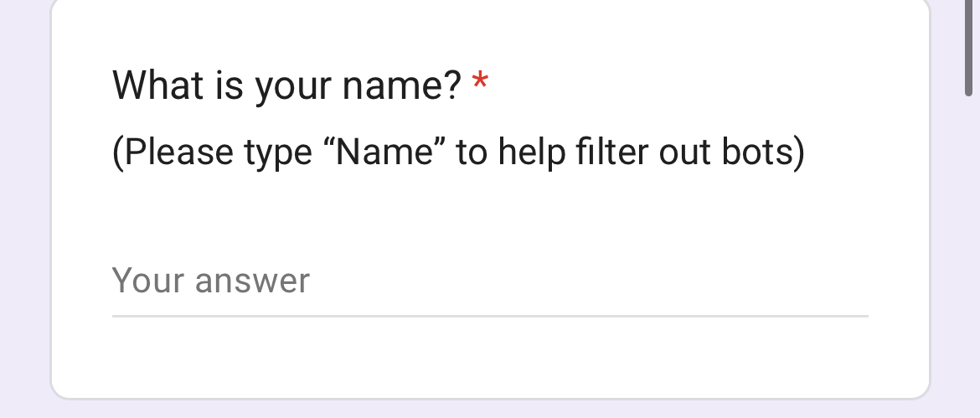Click the "What is your name?" question title

point(286,85)
